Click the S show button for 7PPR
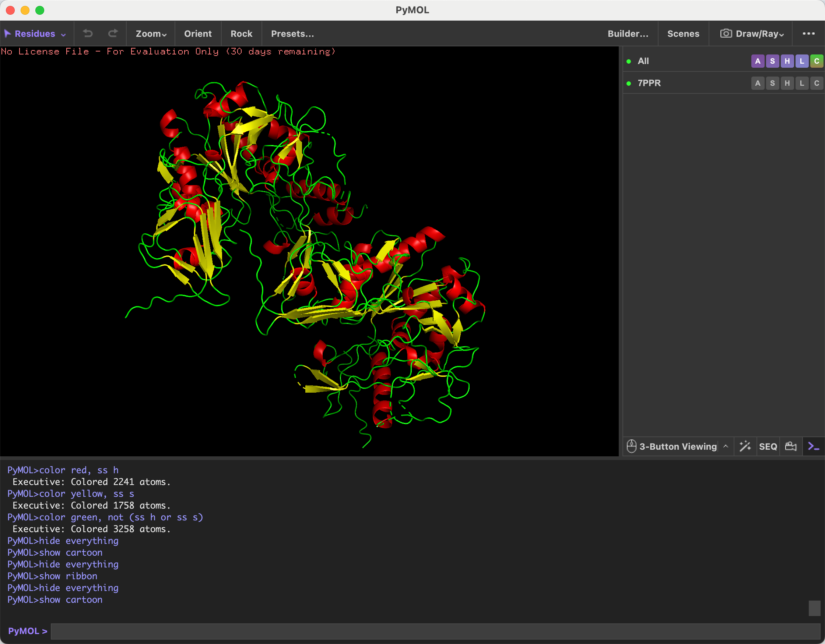Image resolution: width=825 pixels, height=644 pixels. (772, 83)
